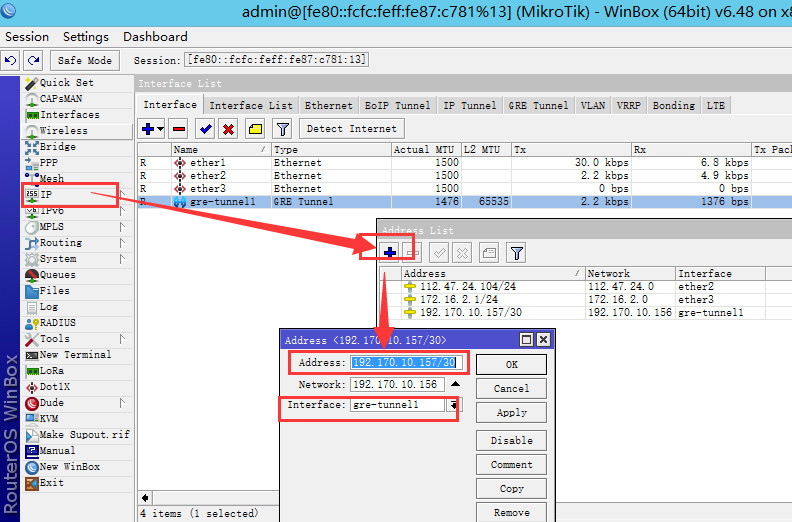Viewport: 792px width, 522px height.
Task: Click the red X disable button in Interface List
Action: click(228, 129)
